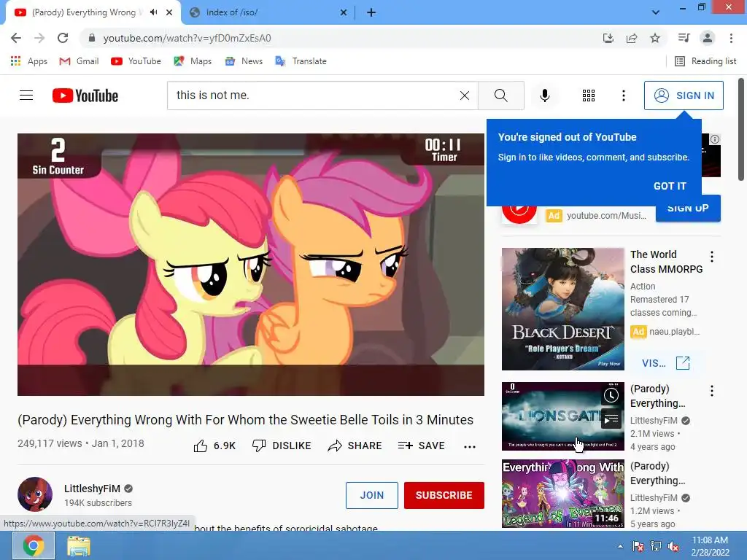Click ad info icon near top right
Viewport: 747px width, 560px height.
click(715, 139)
